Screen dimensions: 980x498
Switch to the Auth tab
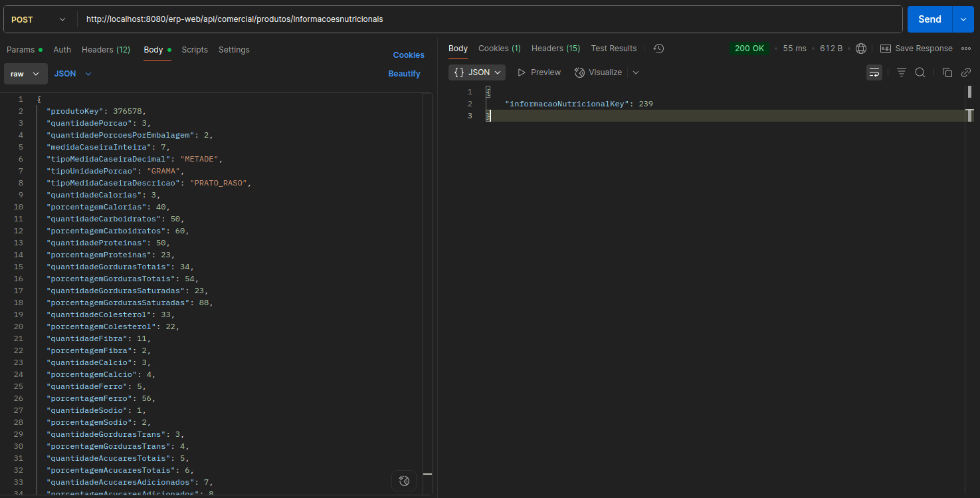(x=62, y=50)
